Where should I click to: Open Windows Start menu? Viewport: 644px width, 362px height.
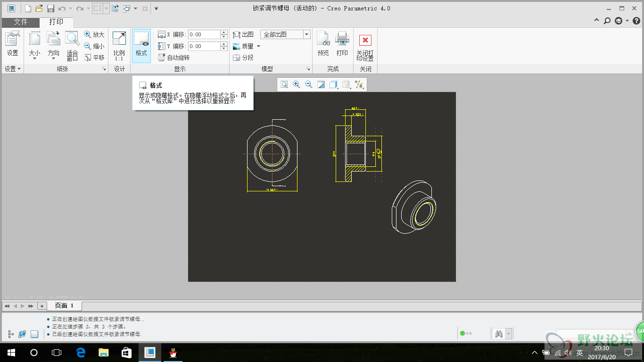pyautogui.click(x=11, y=353)
